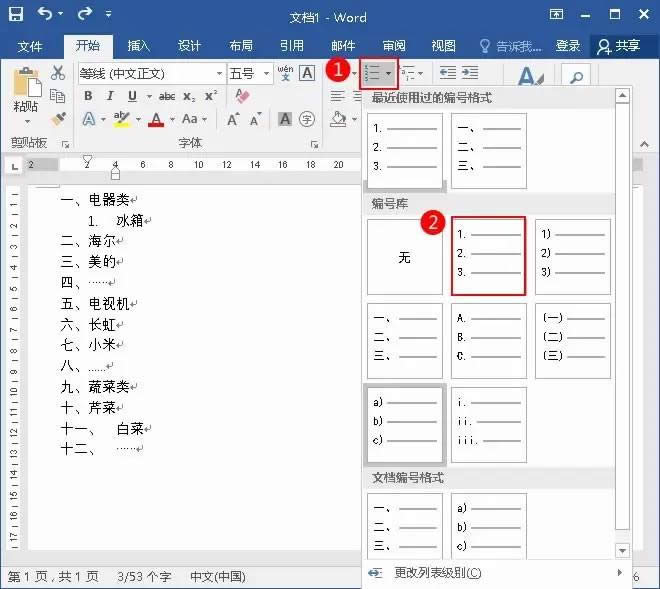This screenshot has width=660, height=589.
Task: Click the Increase Indent icon
Action: (x=468, y=73)
